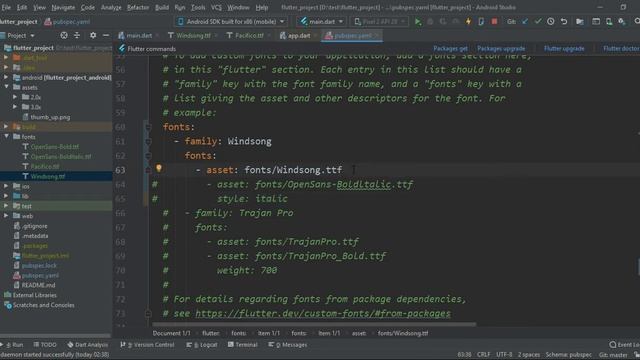Stop the running app with the red square

point(494,22)
